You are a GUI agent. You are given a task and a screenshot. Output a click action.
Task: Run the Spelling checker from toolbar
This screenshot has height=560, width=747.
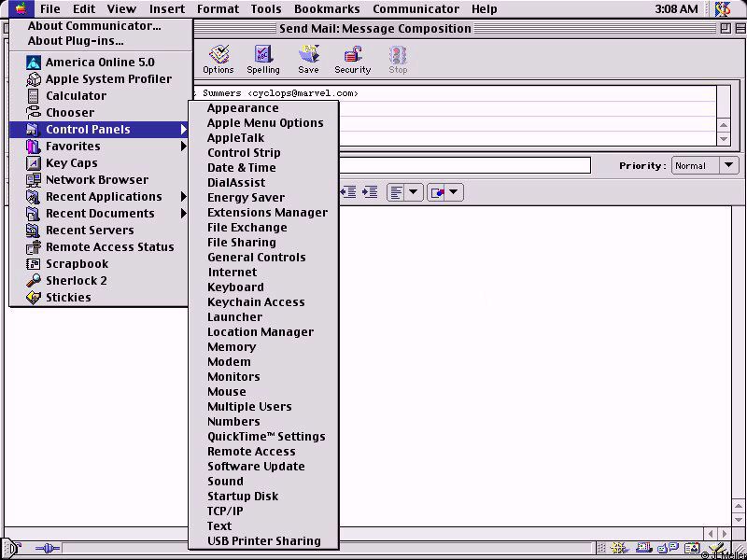click(x=263, y=60)
